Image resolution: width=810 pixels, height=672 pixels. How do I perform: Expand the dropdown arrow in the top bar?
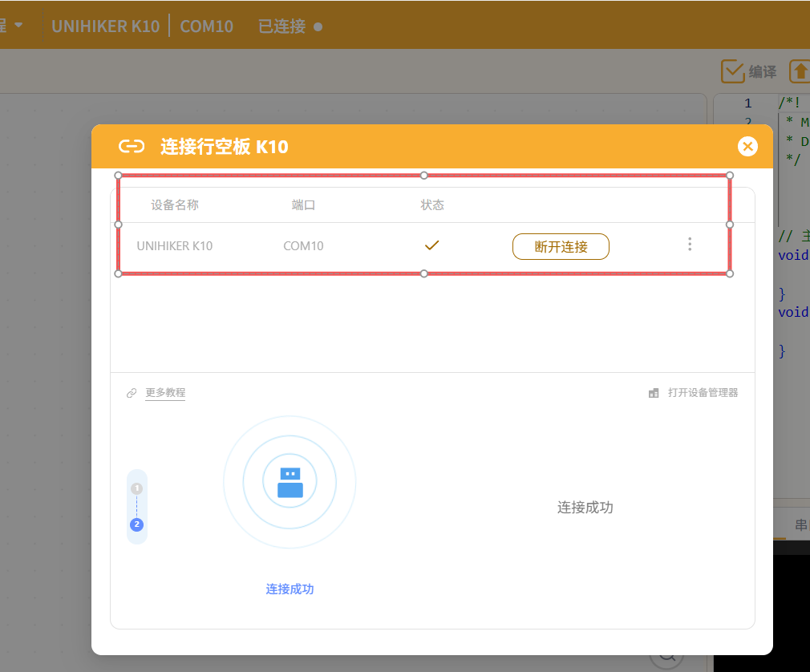(18, 25)
